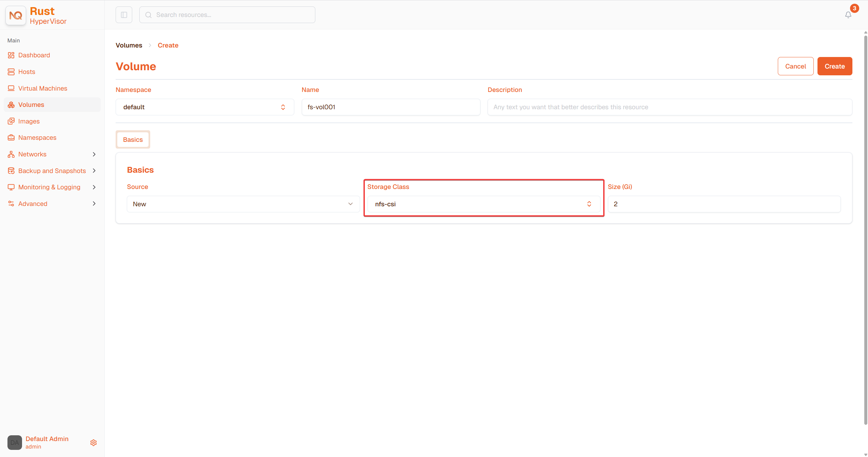Click the Backup and Snapshots database icon

pyautogui.click(x=11, y=171)
